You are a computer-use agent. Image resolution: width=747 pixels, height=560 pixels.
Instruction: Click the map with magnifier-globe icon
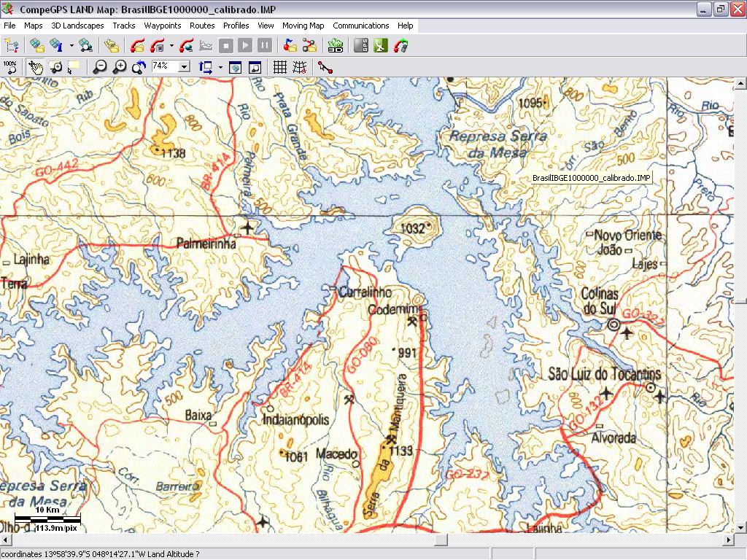86,46
